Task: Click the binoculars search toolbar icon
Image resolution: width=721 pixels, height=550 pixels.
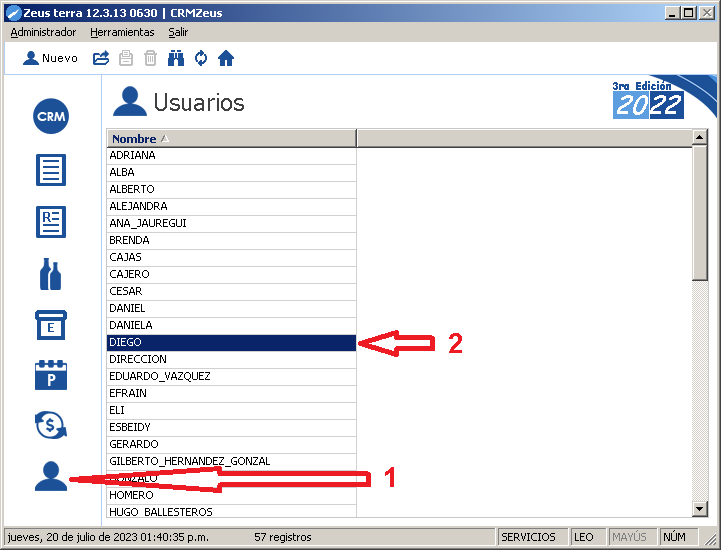Action: [x=176, y=58]
